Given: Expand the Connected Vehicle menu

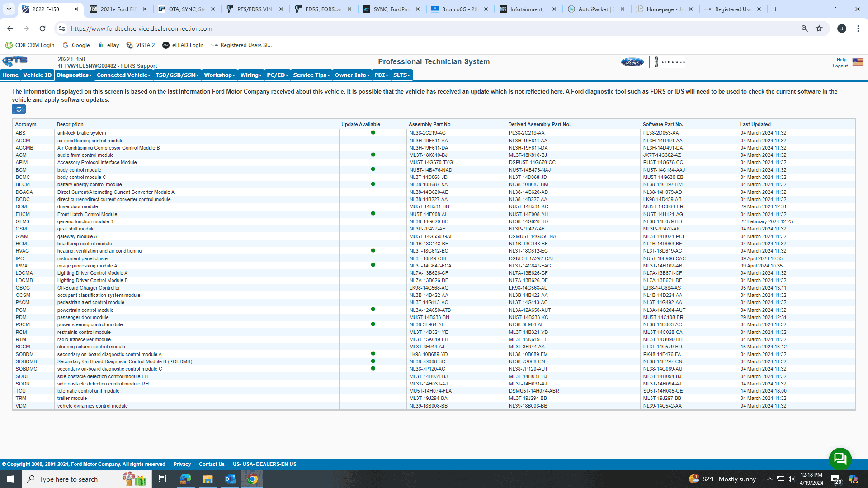Looking at the screenshot, I should 123,75.
